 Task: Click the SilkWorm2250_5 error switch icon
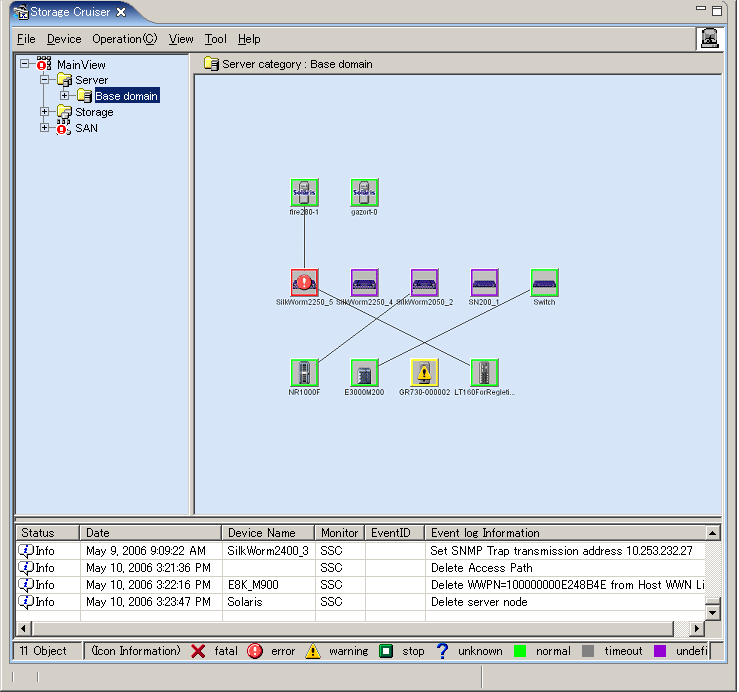pyautogui.click(x=304, y=282)
